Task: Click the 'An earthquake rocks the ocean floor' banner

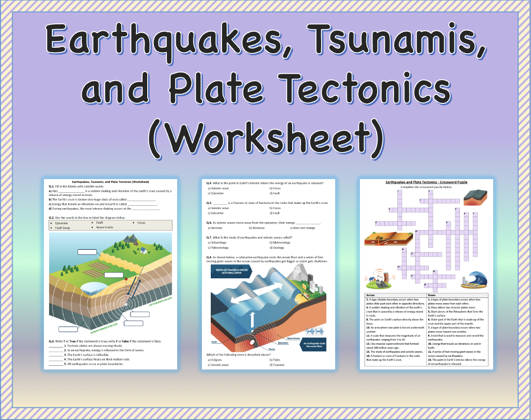Action: tap(313, 344)
